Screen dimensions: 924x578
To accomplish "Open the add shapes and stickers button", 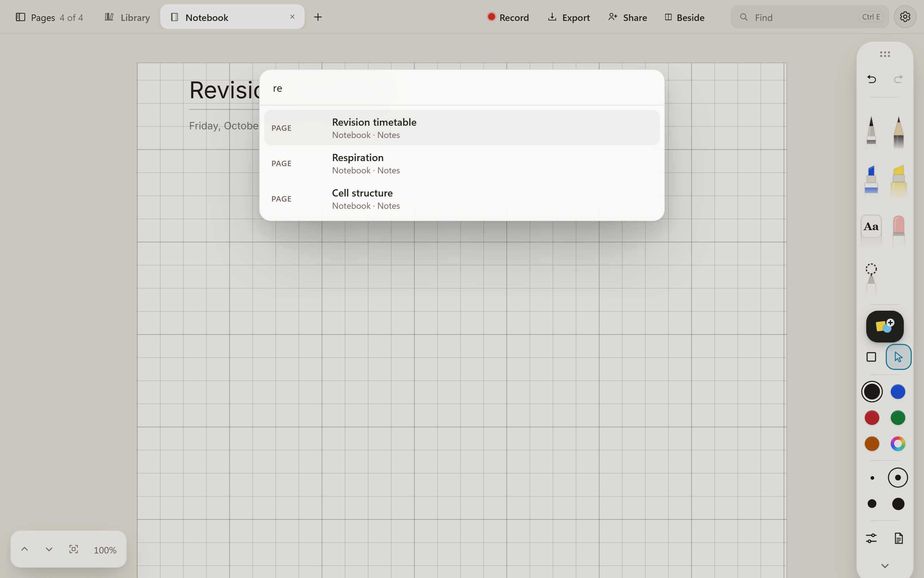I will 885,327.
